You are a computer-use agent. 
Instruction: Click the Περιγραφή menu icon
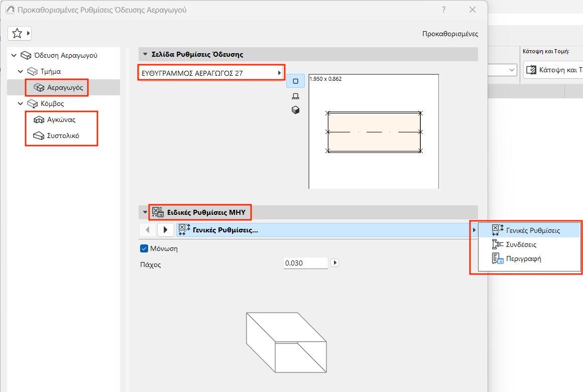click(498, 258)
